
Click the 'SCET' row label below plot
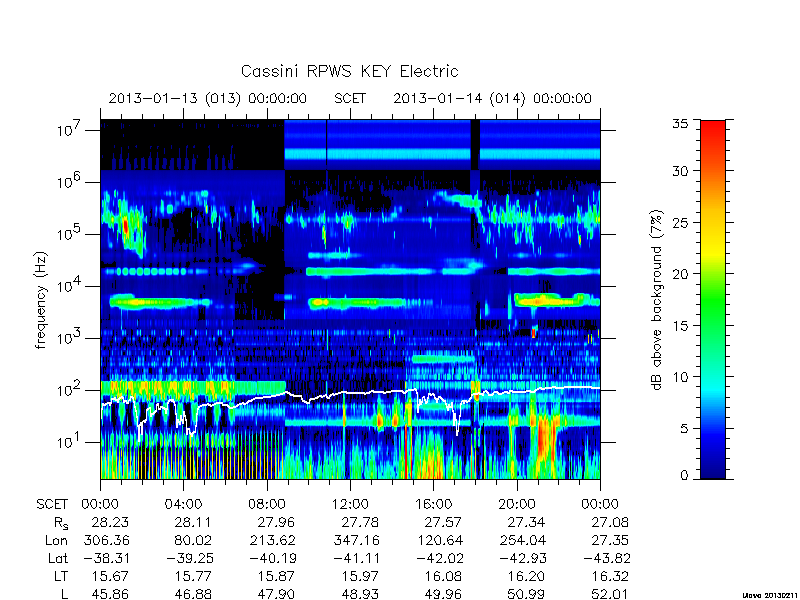pyautogui.click(x=52, y=505)
